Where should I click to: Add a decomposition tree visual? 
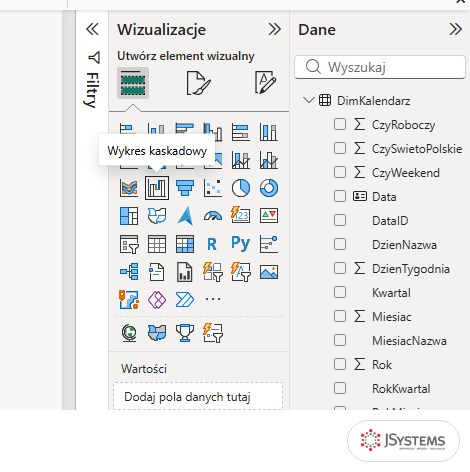[129, 272]
